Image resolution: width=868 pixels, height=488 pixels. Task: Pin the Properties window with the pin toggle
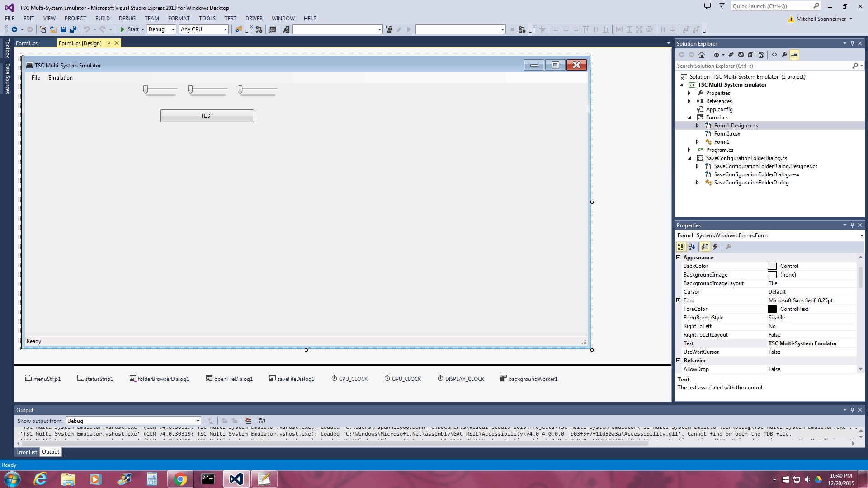pos(852,225)
